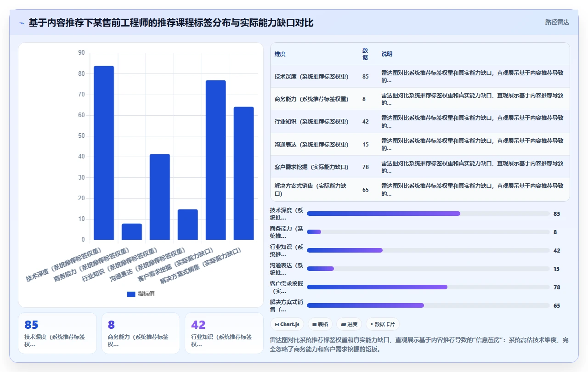Click the 沟通表达 progress label
This screenshot has height=372, width=588.
[x=287, y=269]
